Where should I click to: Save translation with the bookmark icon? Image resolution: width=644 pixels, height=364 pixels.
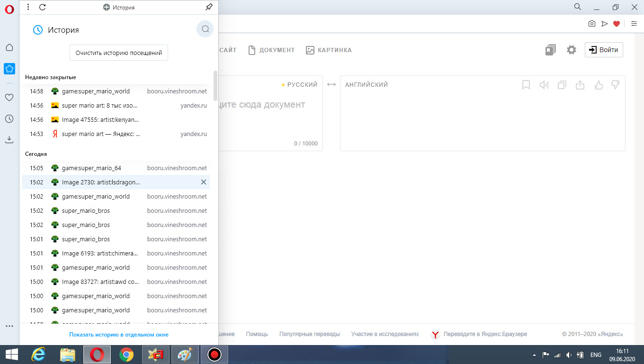tap(526, 85)
